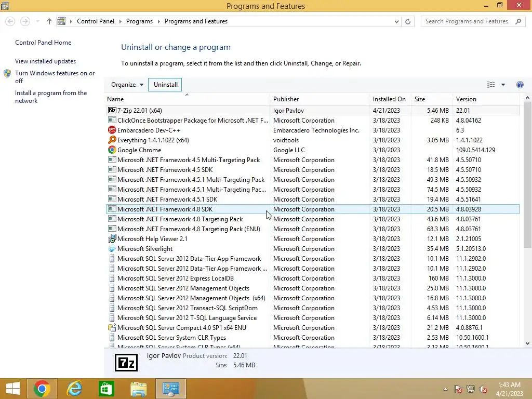Open View installed updates link
The width and height of the screenshot is (532, 399).
[x=46, y=61]
